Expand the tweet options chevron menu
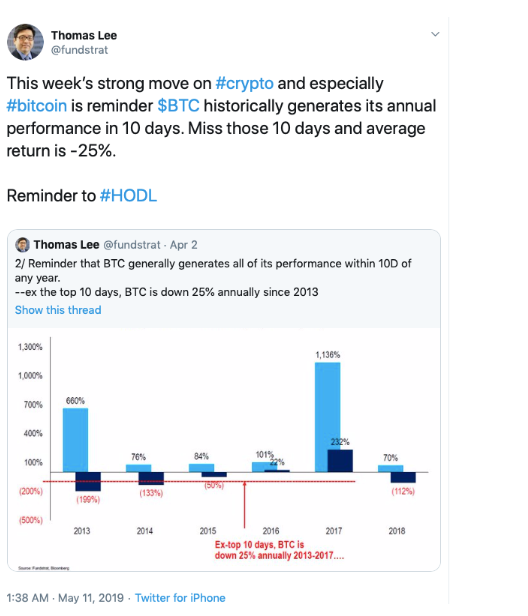Image resolution: width=528 pixels, height=616 pixels. (x=435, y=34)
